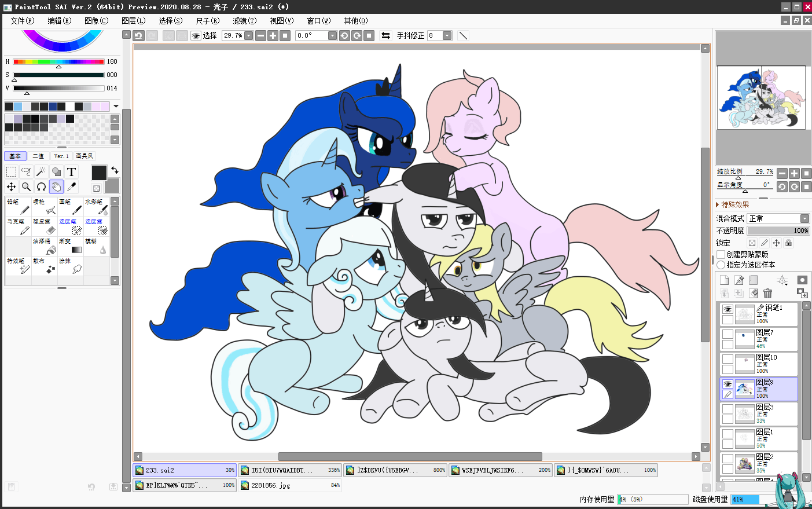Swap foreground and background colors
812x509 pixels.
coord(115,170)
